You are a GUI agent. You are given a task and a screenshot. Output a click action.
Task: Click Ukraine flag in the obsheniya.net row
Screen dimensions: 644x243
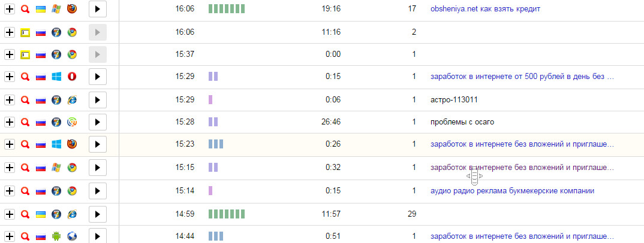(41, 9)
